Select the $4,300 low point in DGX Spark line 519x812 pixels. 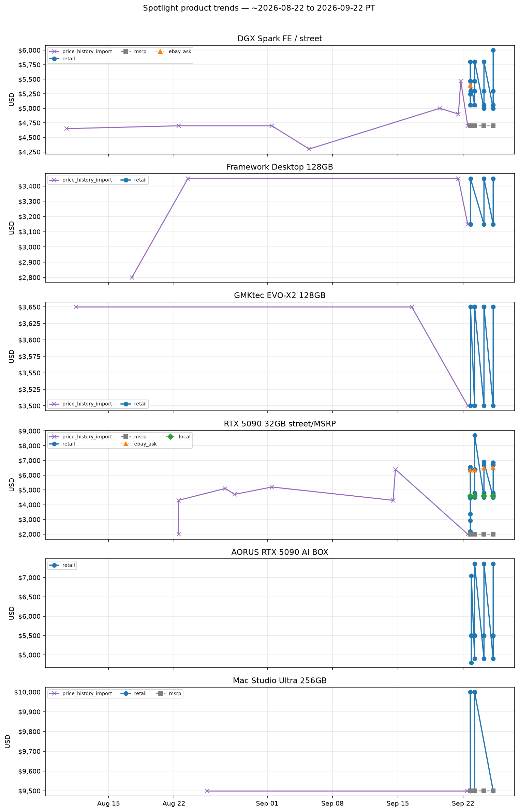[309, 149]
